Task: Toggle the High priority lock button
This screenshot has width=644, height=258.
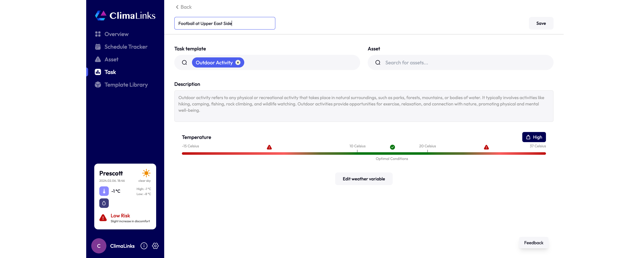Action: (x=534, y=137)
